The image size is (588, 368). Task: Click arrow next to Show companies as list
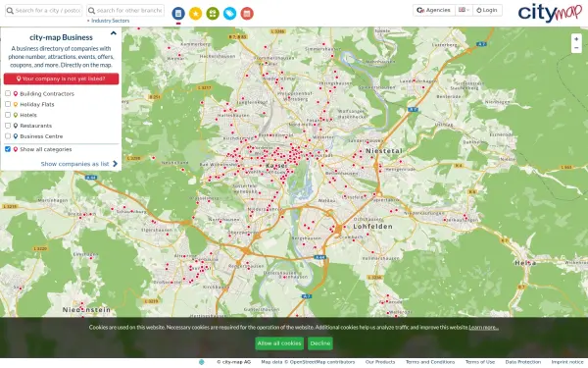[115, 164]
